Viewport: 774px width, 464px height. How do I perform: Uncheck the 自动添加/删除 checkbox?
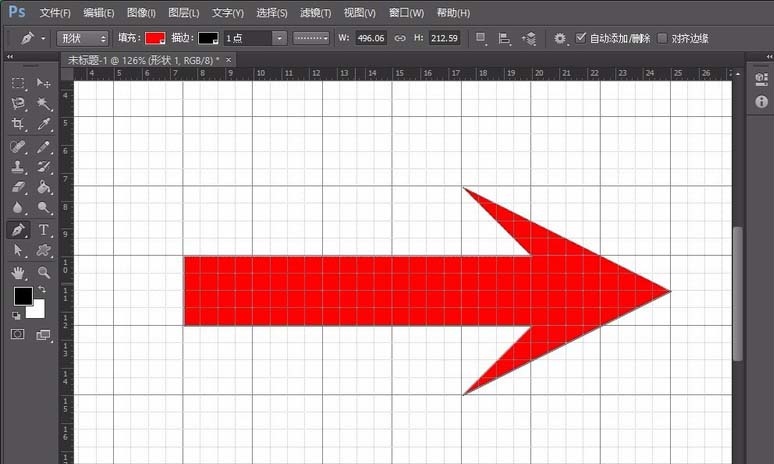[x=582, y=38]
